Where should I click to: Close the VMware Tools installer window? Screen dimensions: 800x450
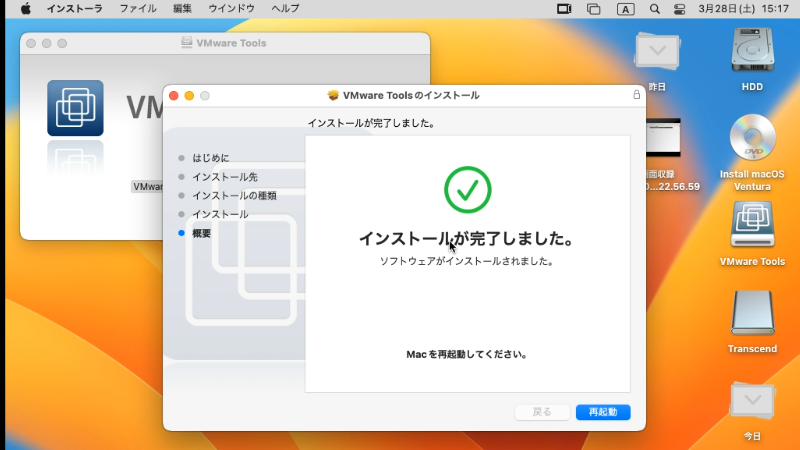tap(173, 95)
